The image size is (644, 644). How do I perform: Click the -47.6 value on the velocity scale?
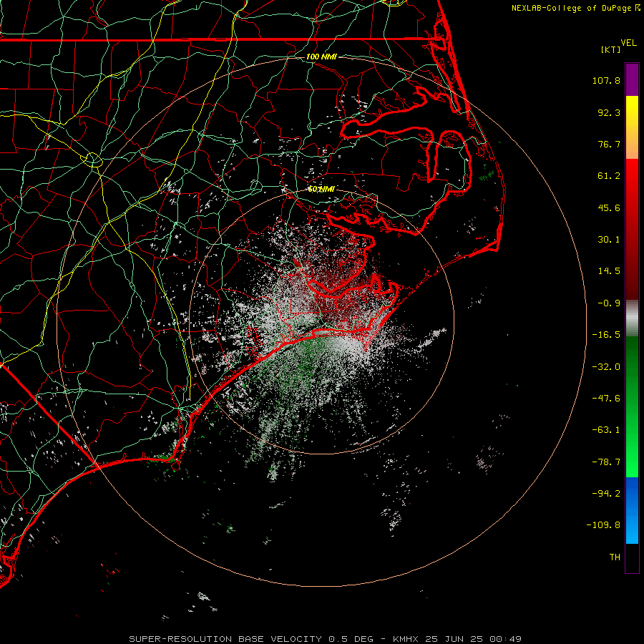point(606,399)
